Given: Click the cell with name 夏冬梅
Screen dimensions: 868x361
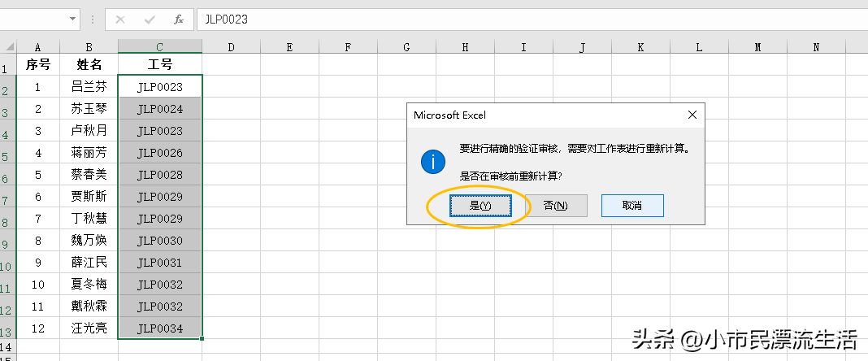Looking at the screenshot, I should tap(89, 284).
